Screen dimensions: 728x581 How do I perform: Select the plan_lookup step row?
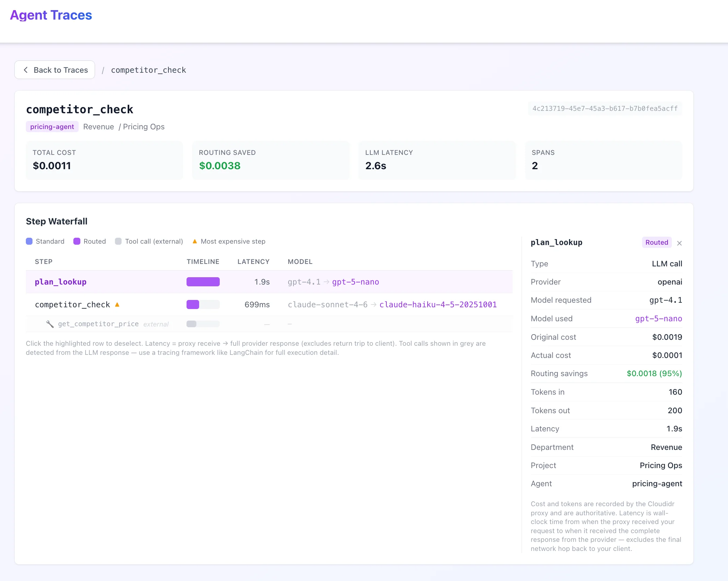click(269, 282)
